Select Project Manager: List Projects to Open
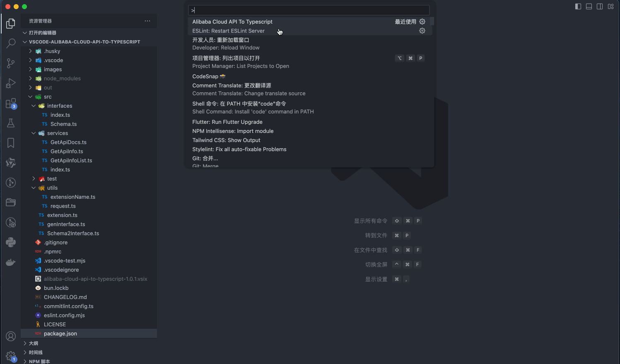 pyautogui.click(x=309, y=62)
